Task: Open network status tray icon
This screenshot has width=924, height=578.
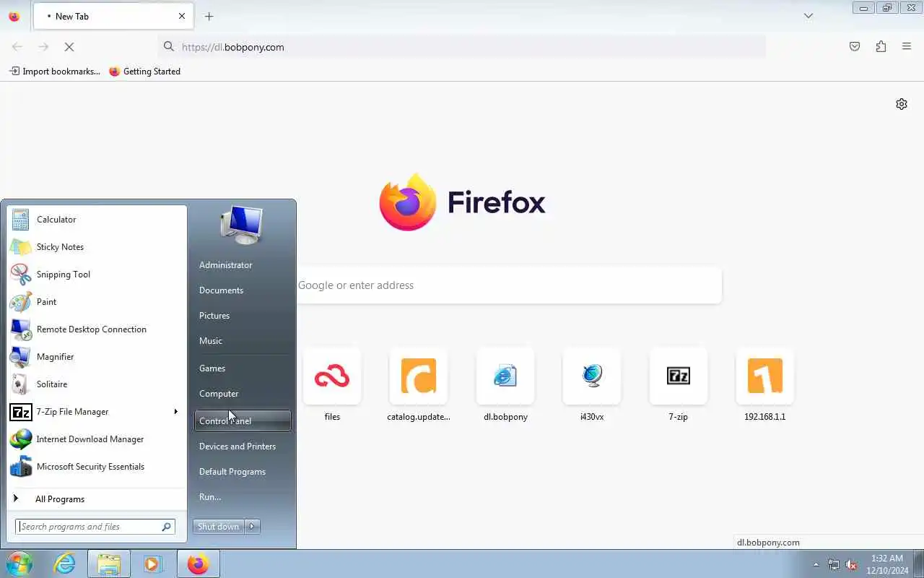Action: [834, 565]
